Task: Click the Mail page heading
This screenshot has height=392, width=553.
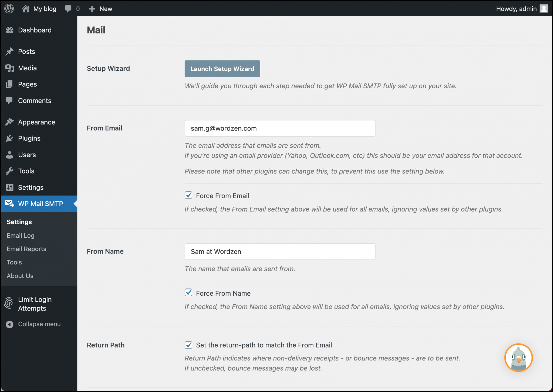Action: coord(96,30)
